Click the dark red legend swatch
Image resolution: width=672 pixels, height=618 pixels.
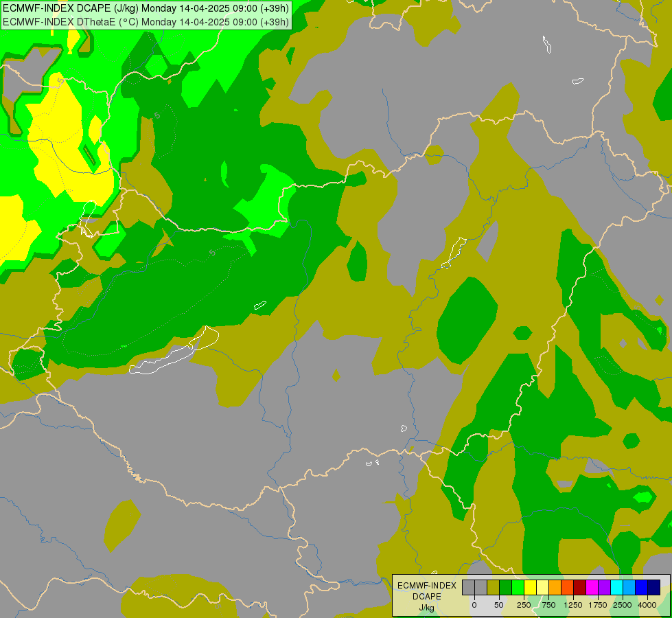pos(580,587)
